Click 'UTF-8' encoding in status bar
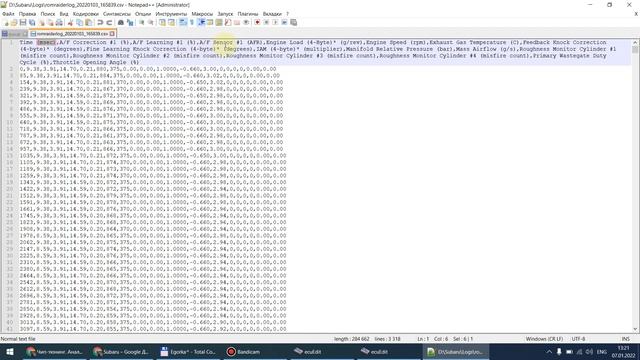The width and height of the screenshot is (640, 360). pyautogui.click(x=578, y=339)
